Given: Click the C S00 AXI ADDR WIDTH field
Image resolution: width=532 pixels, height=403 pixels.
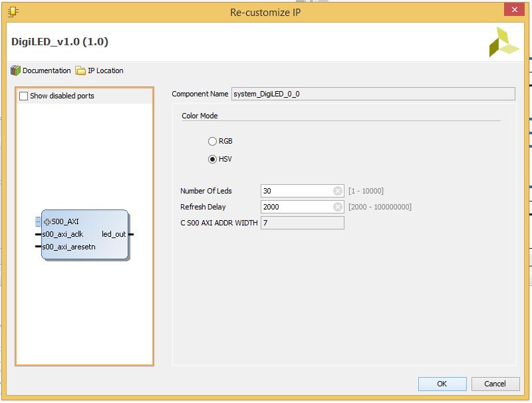Looking at the screenshot, I should pyautogui.click(x=303, y=223).
